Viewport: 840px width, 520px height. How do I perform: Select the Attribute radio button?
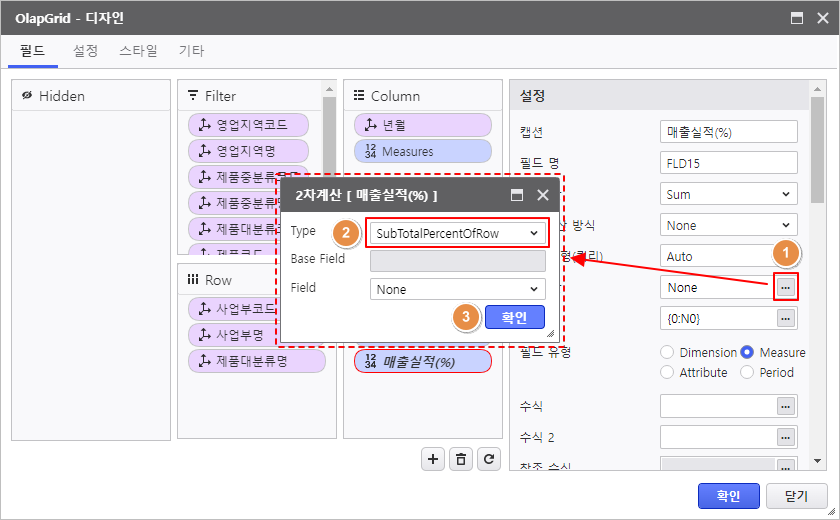(x=667, y=372)
